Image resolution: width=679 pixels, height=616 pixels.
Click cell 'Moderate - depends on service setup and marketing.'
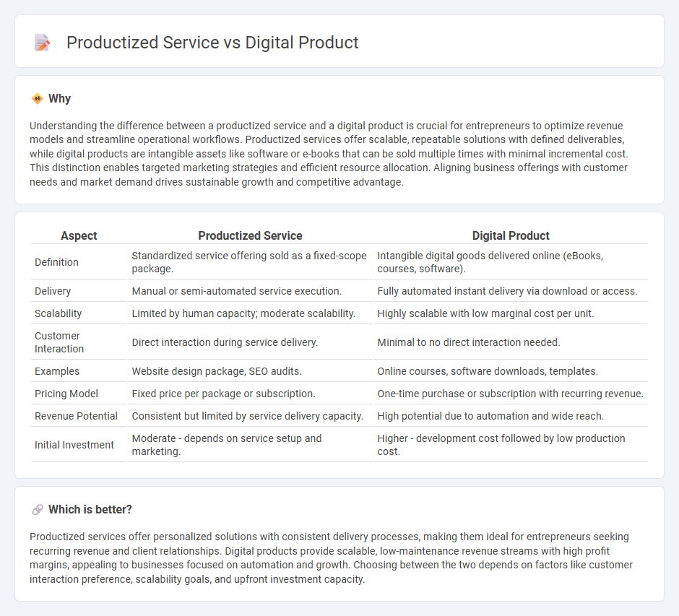(250, 445)
